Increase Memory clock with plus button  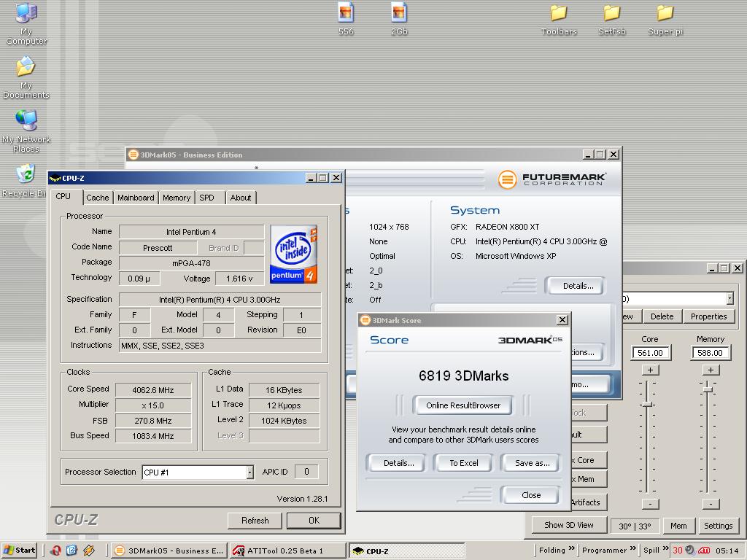[x=711, y=370]
